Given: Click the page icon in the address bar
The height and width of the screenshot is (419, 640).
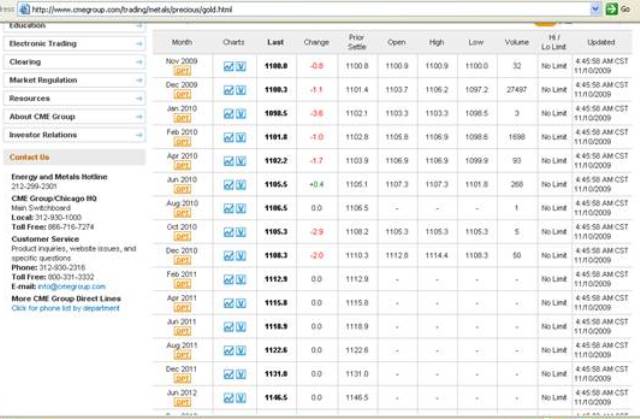Looking at the screenshot, I should [x=24, y=9].
